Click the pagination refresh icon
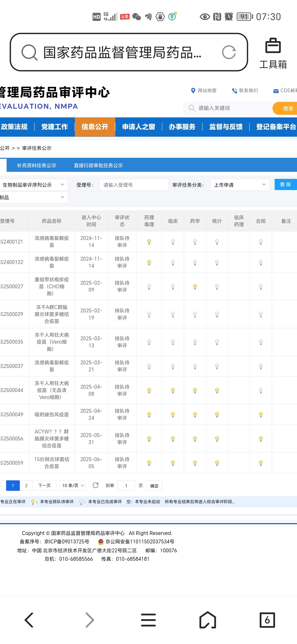Image resolution: width=297 pixels, height=644 pixels. [95, 485]
